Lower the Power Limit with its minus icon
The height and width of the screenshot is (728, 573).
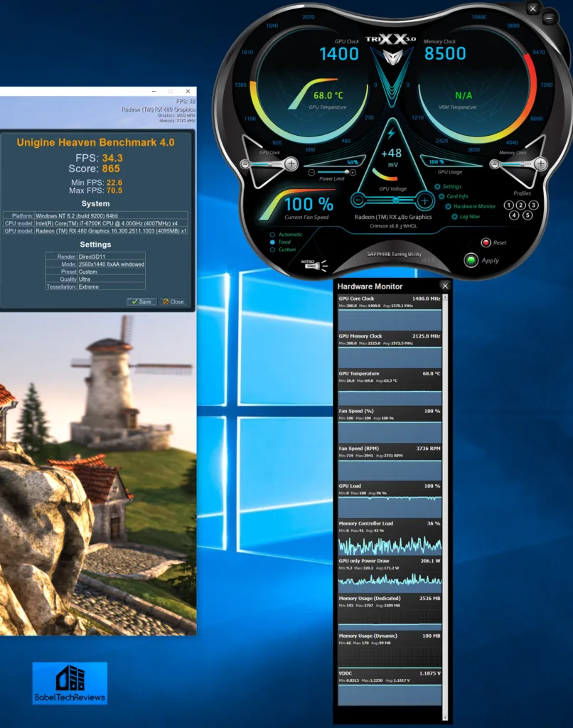[x=311, y=173]
